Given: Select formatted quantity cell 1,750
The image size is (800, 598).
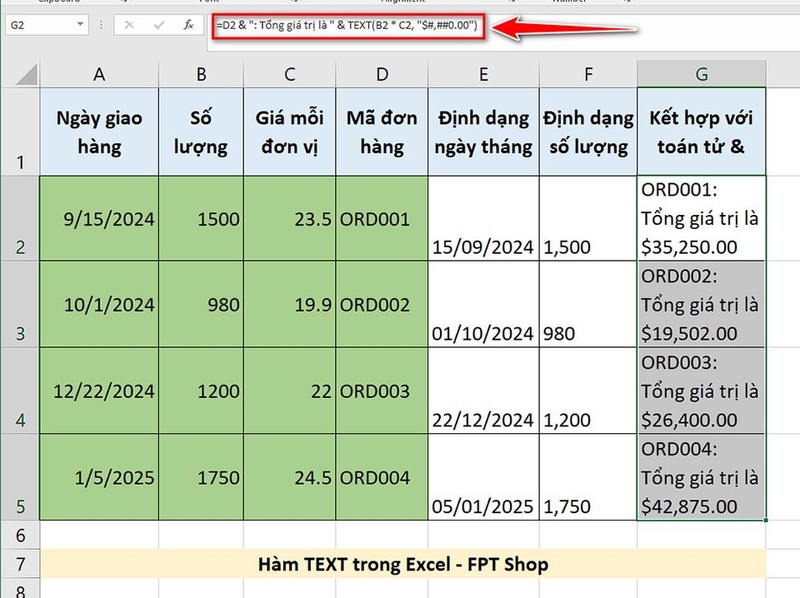Looking at the screenshot, I should 588,477.
